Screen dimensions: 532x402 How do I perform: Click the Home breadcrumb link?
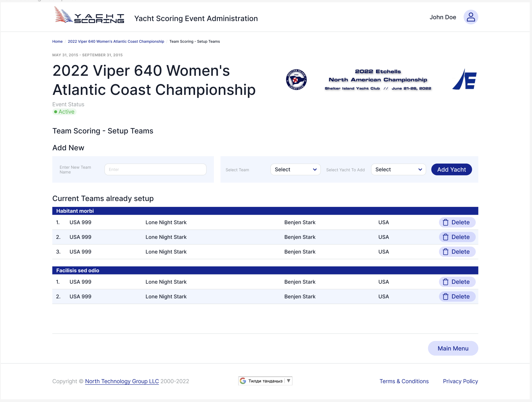[x=57, y=41]
